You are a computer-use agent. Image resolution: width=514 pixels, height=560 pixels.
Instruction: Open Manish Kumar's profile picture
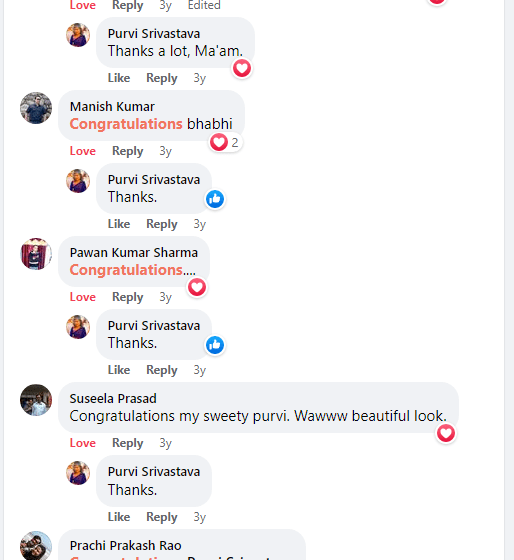click(36, 108)
